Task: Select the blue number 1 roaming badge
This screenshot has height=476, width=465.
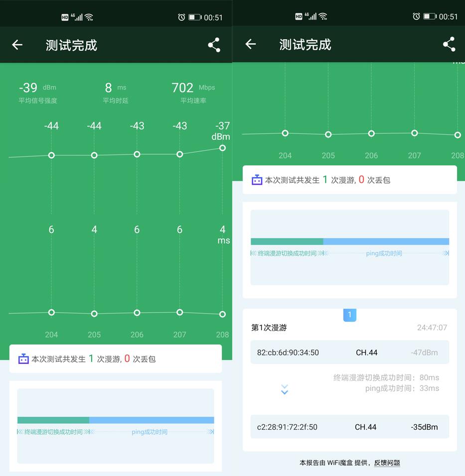Action: click(x=350, y=315)
